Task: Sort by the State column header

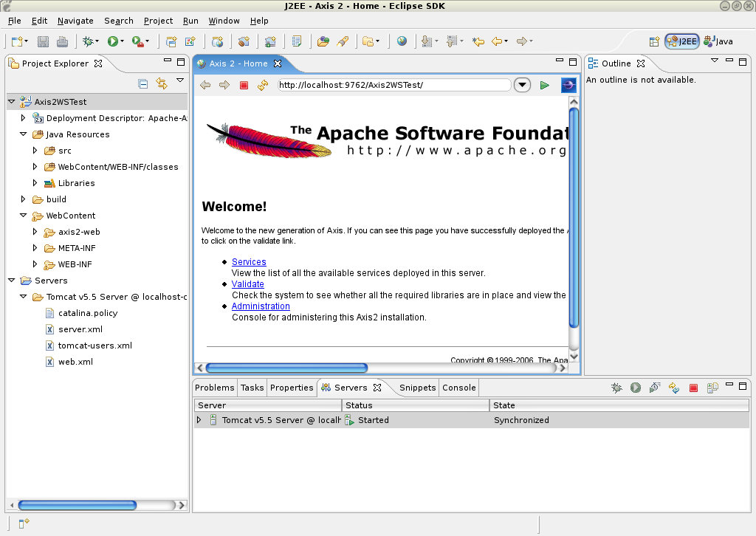Action: [619, 405]
